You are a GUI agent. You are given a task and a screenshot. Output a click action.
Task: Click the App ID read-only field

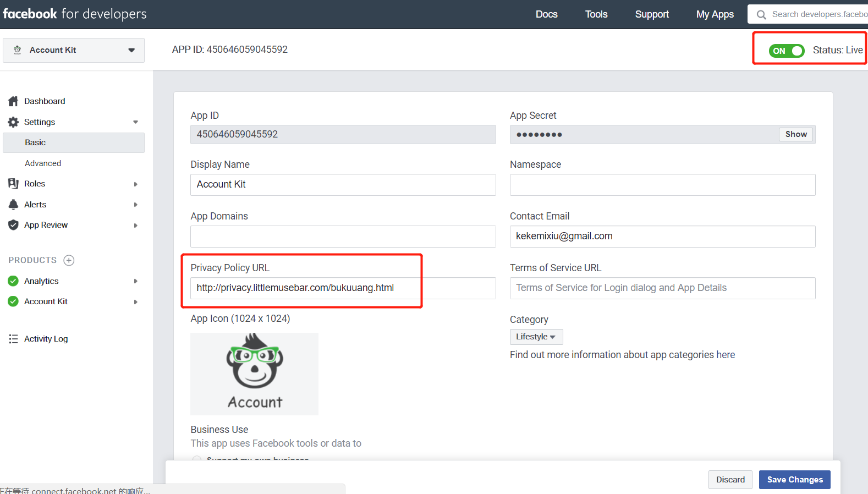(343, 134)
